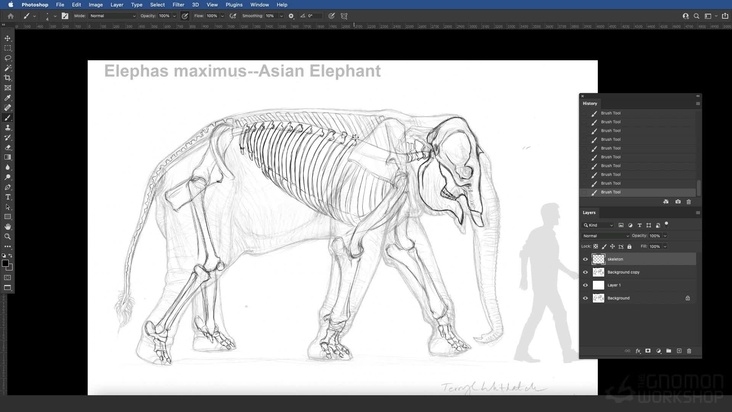Select the Gradient tool
The width and height of the screenshot is (732, 412).
[7, 157]
